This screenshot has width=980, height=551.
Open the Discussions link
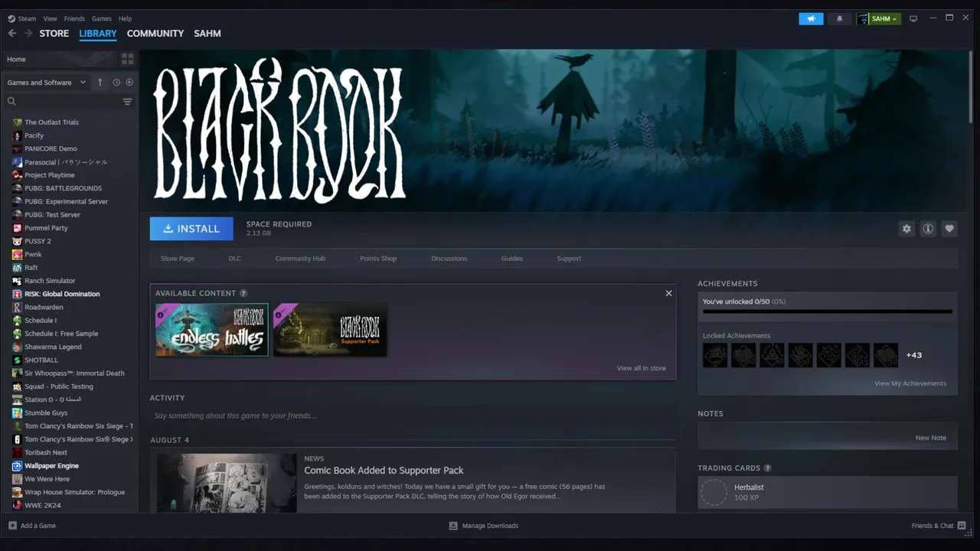pos(449,259)
